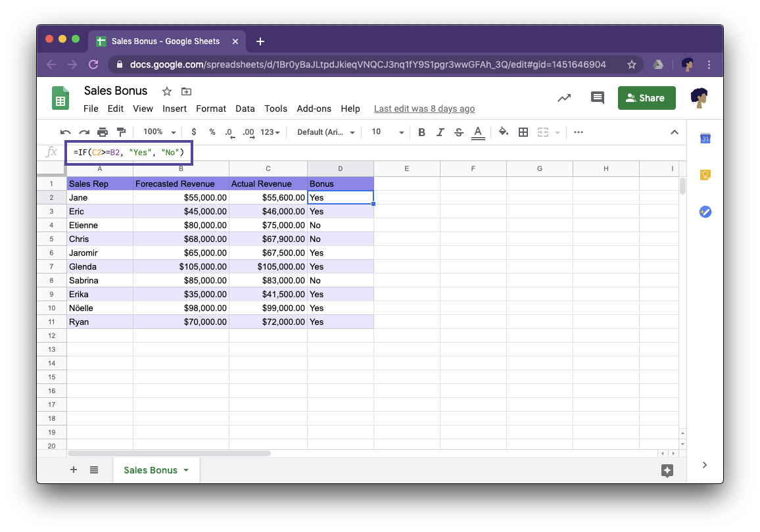This screenshot has width=760, height=532.
Task: Open Google Keep from the side panel
Action: (705, 175)
